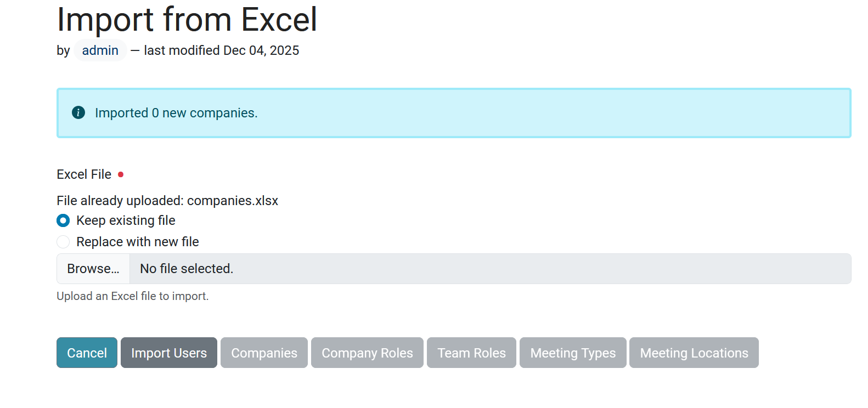Choose the 'Replace with new file' radio option
Viewport: 868px width, 408px height.
pyautogui.click(x=63, y=242)
